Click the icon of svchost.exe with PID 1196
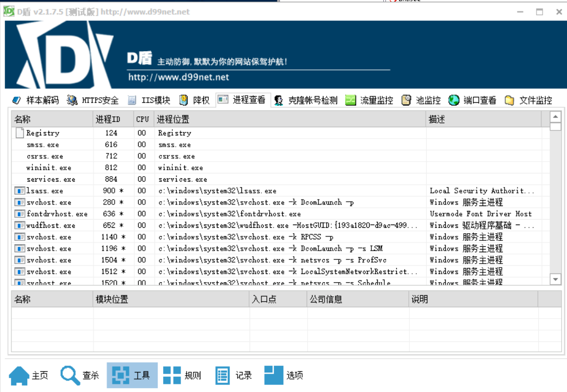The height and width of the screenshot is (392, 567). point(20,248)
